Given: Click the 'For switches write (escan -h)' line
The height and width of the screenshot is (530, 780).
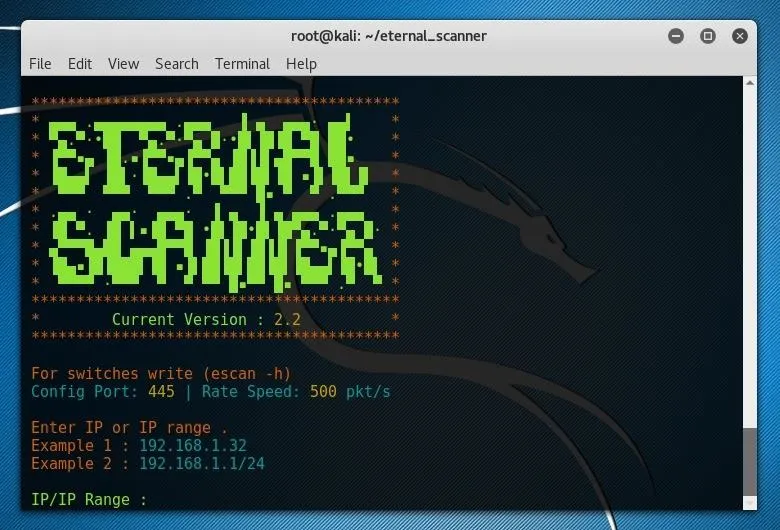Looking at the screenshot, I should 161,373.
